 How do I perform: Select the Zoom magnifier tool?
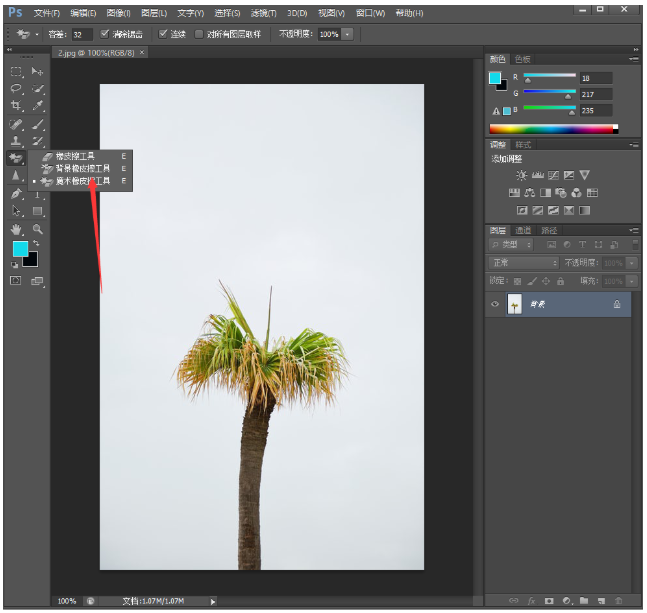(x=37, y=229)
